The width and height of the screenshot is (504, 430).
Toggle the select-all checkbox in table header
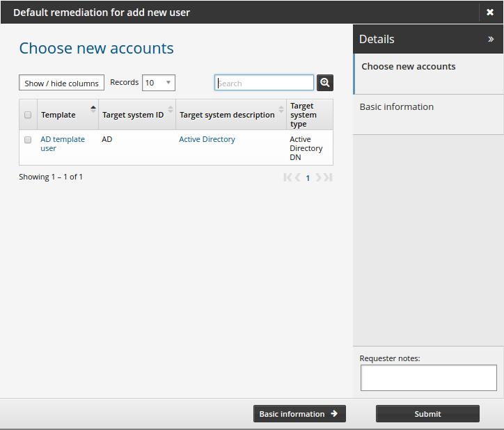pyautogui.click(x=28, y=115)
